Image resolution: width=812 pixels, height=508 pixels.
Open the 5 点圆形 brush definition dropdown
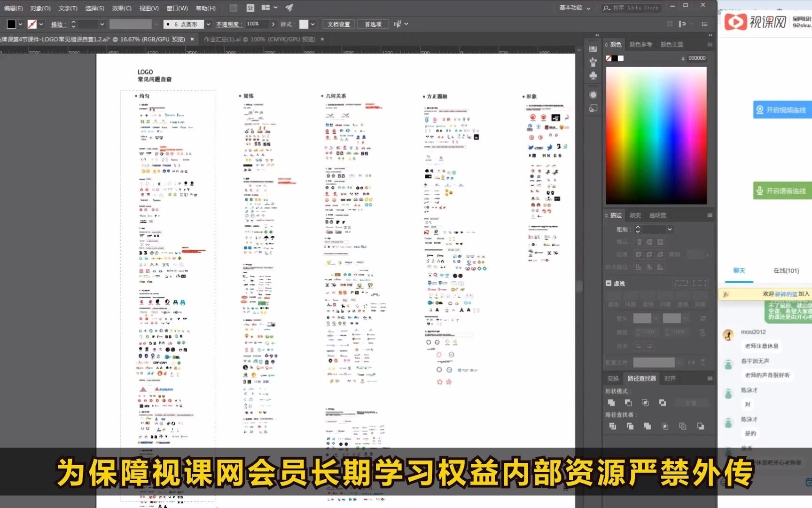pyautogui.click(x=208, y=24)
